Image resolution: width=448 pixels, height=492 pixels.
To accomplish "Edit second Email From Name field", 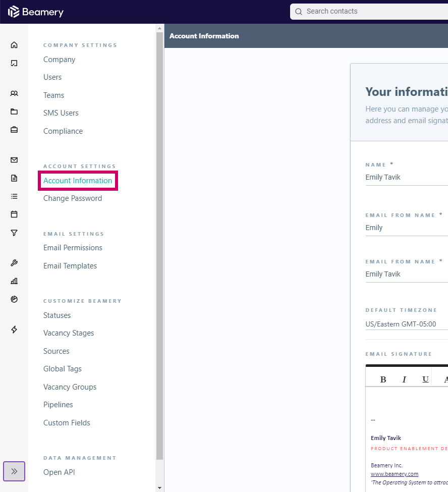I will (x=407, y=275).
